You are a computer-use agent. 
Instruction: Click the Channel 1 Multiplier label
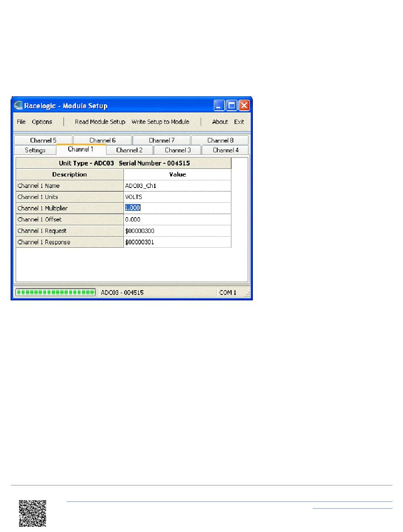[x=70, y=208]
